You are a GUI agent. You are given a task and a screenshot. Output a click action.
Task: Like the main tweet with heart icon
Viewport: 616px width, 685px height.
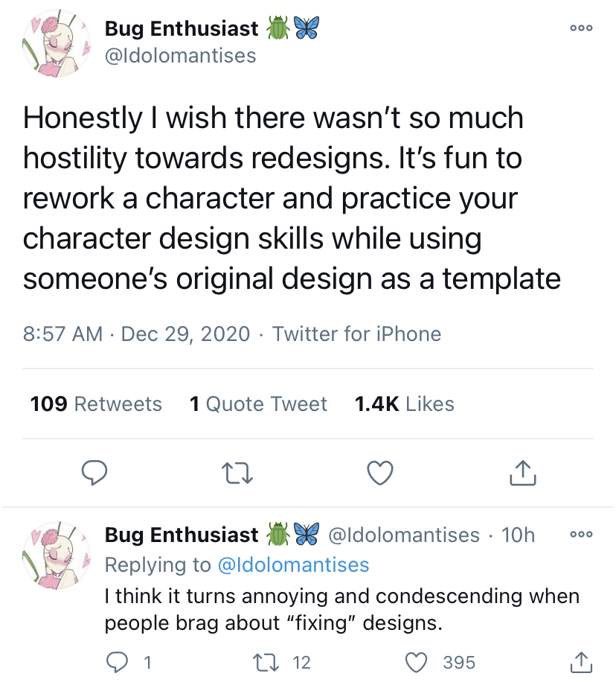380,473
